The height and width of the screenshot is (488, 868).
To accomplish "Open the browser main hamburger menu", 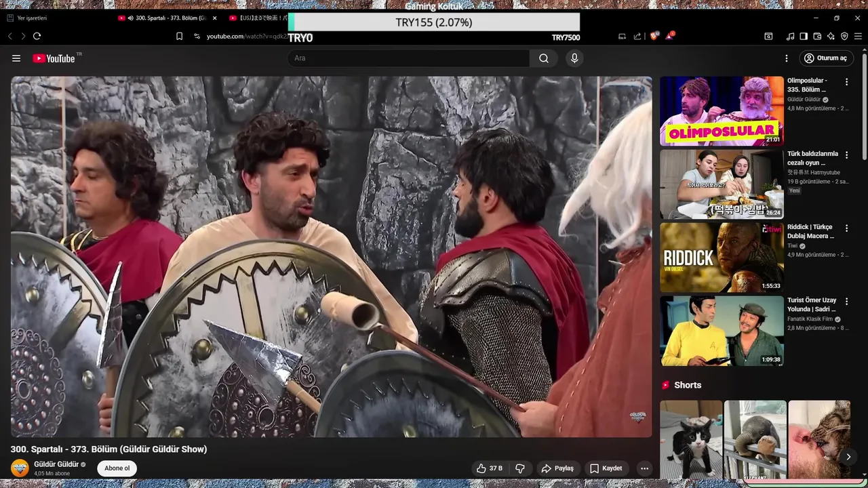I will 858,36.
